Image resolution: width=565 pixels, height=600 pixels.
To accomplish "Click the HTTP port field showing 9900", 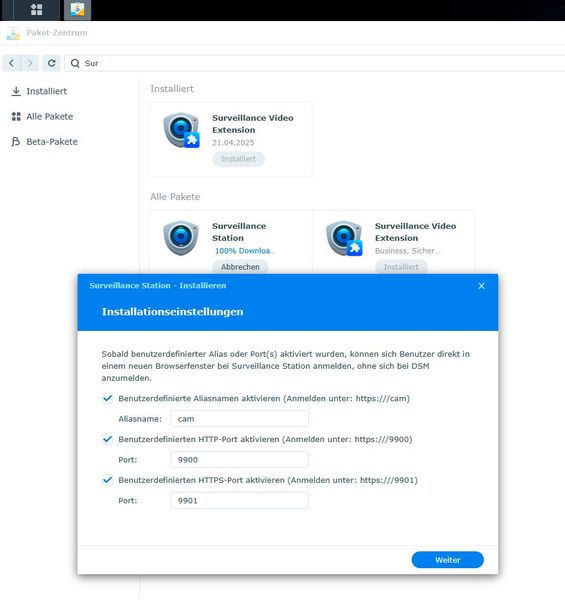I will [x=239, y=460].
